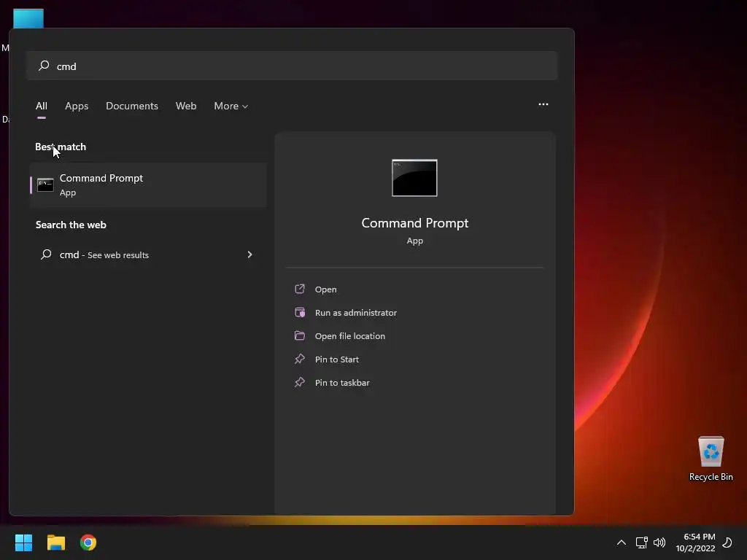Click the magnifier icon in search box

(44, 66)
